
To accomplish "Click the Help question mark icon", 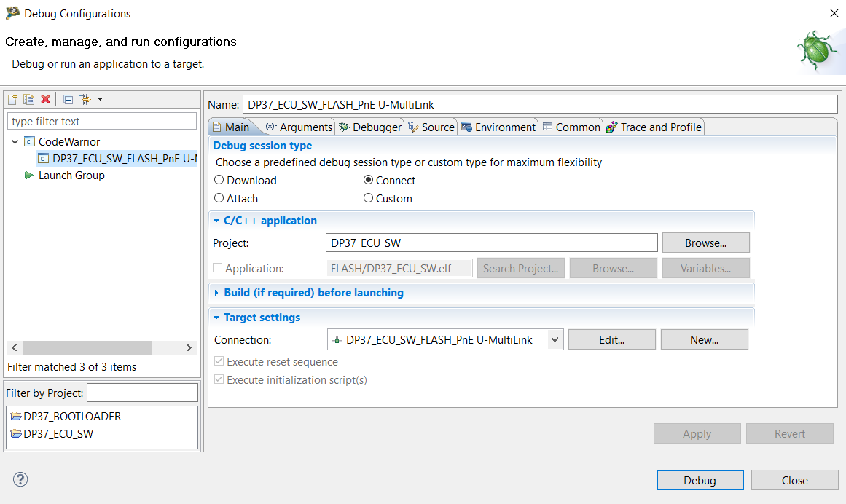I will (x=20, y=479).
